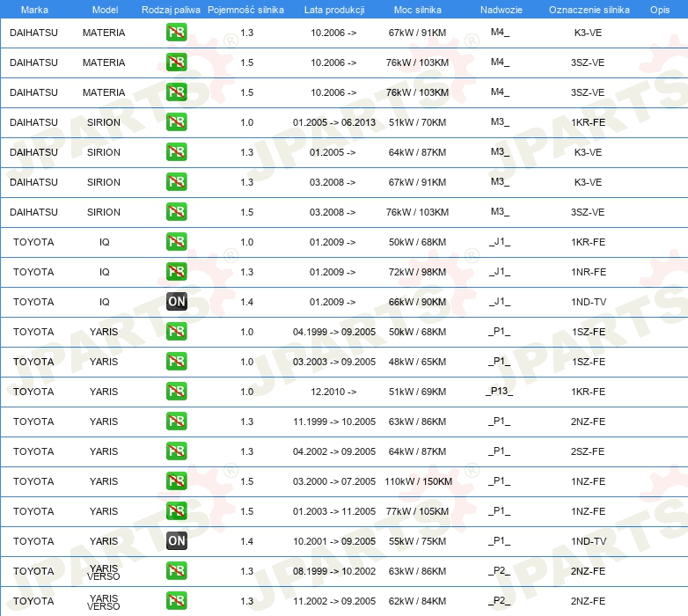Click power value 77kW / 105KM
This screenshot has width=688, height=616.
[x=417, y=511]
